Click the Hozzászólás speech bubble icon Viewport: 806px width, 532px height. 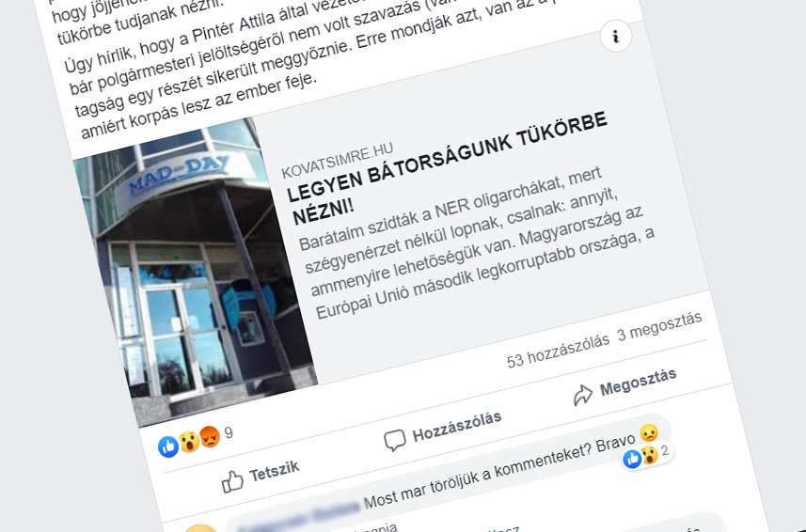click(x=395, y=440)
